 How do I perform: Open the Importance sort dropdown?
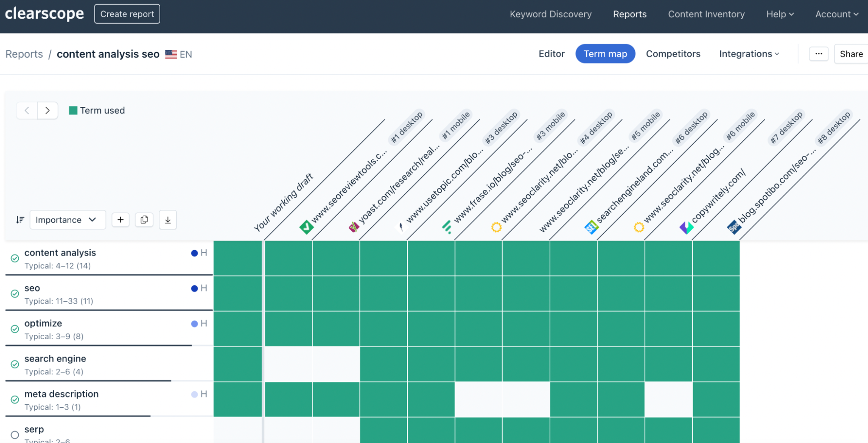[x=67, y=219]
